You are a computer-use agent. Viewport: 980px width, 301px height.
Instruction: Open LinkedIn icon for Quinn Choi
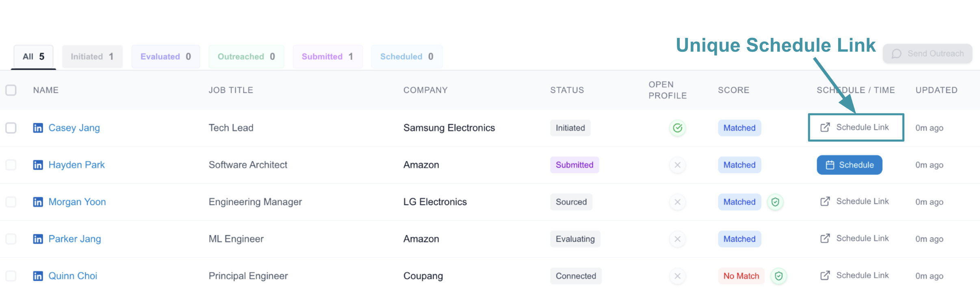click(x=38, y=276)
